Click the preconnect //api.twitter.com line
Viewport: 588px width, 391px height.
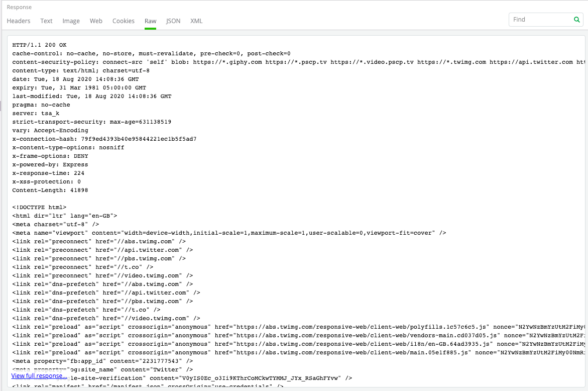(x=102, y=250)
